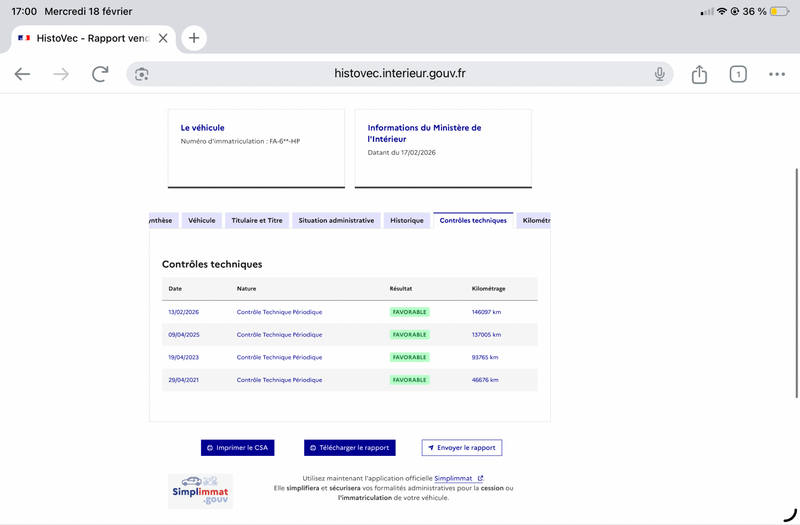This screenshot has width=800, height=525.
Task: Open the partially visible Kilométrage tab
Action: point(535,220)
